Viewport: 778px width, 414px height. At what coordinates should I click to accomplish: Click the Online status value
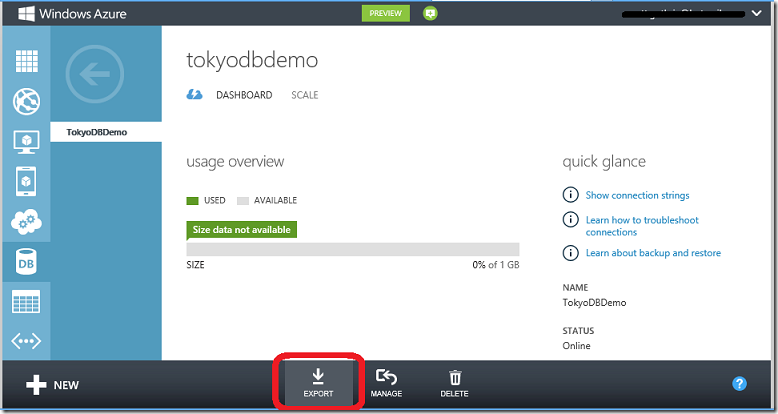(576, 345)
